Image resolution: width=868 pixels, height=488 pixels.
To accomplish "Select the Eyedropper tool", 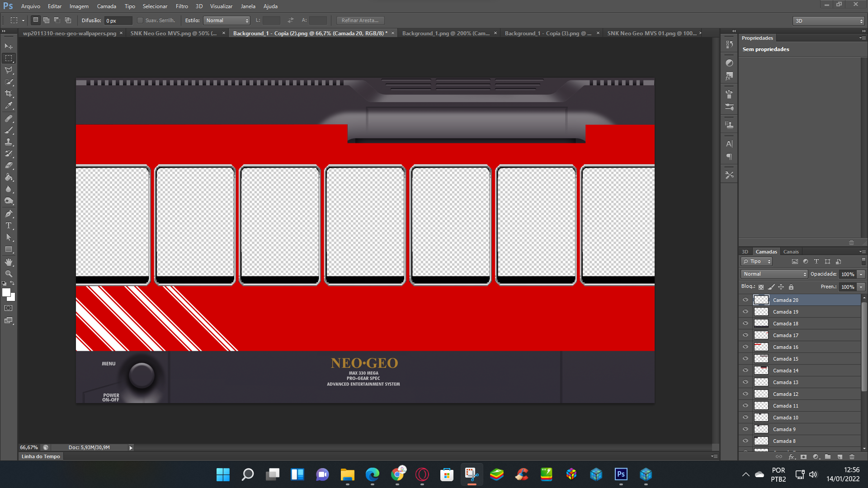I will [9, 106].
